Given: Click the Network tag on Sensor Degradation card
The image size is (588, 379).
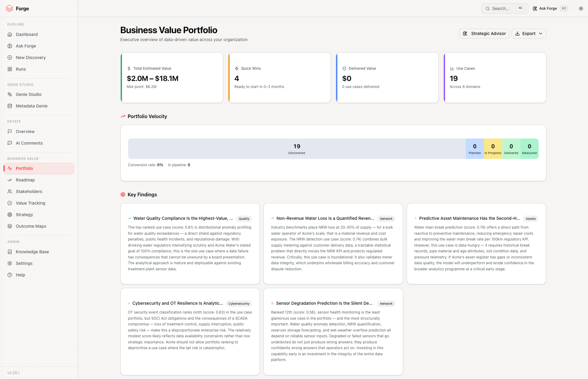Looking at the screenshot, I should 386,304.
